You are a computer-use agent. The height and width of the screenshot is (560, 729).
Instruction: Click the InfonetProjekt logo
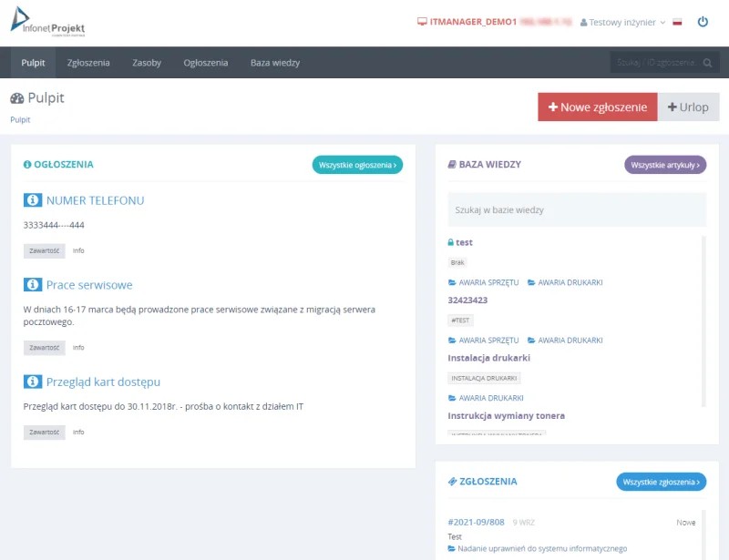coord(48,22)
